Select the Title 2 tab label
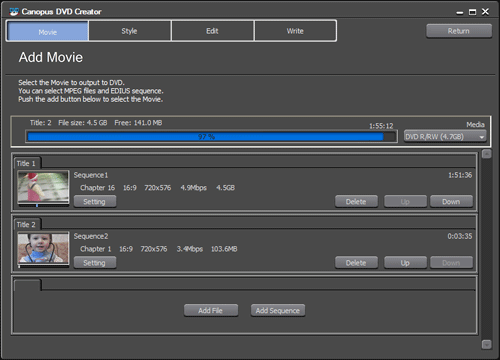The image size is (500, 360). (26, 225)
